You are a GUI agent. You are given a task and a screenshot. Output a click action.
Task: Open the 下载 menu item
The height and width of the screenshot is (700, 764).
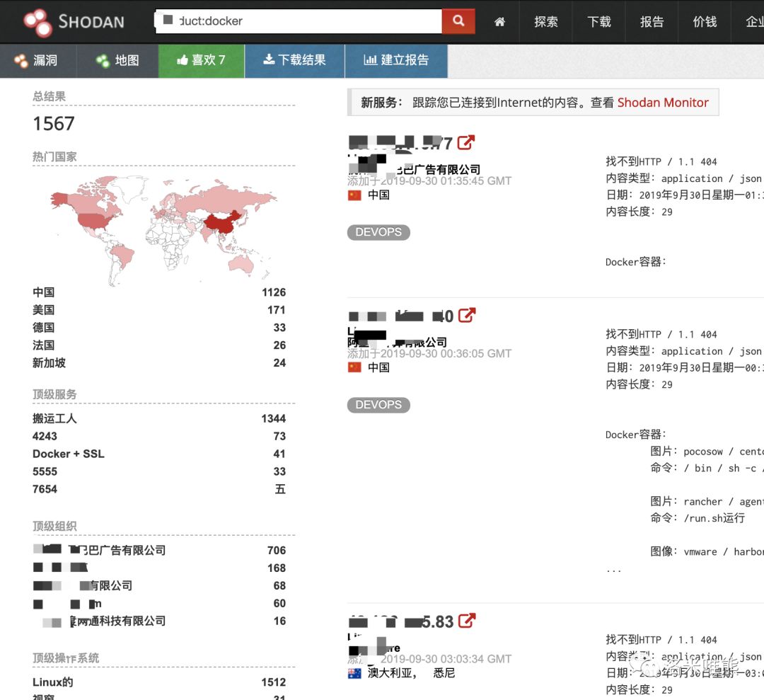[x=599, y=22]
